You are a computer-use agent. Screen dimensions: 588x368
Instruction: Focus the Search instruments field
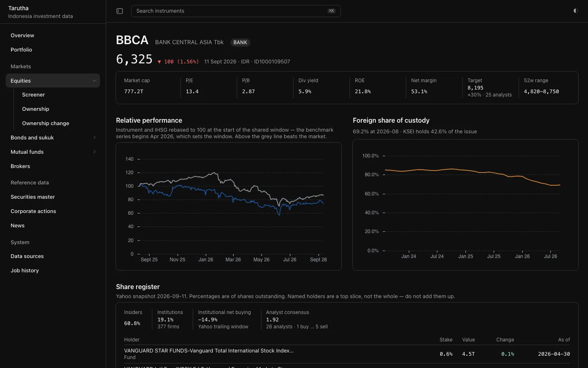pos(236,11)
